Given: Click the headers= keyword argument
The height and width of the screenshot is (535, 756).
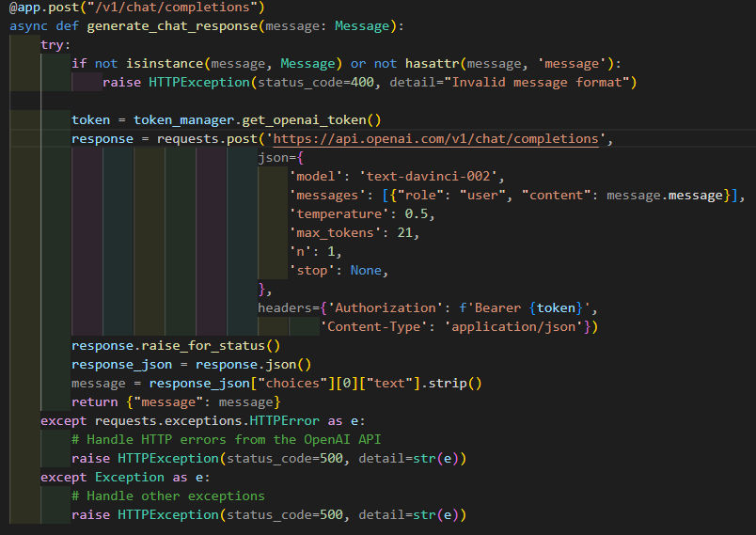Looking at the screenshot, I should 289,308.
